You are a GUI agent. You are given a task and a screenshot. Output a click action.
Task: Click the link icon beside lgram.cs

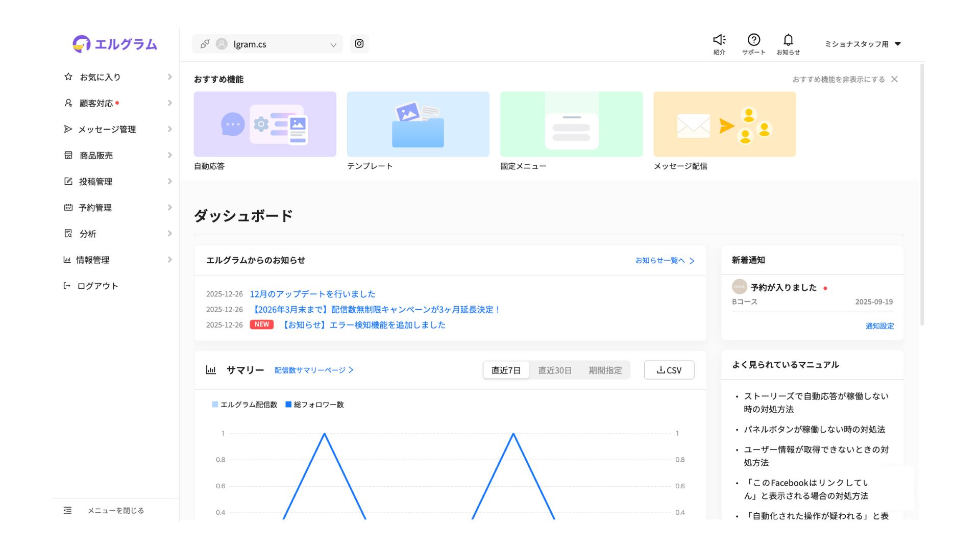[x=205, y=44]
